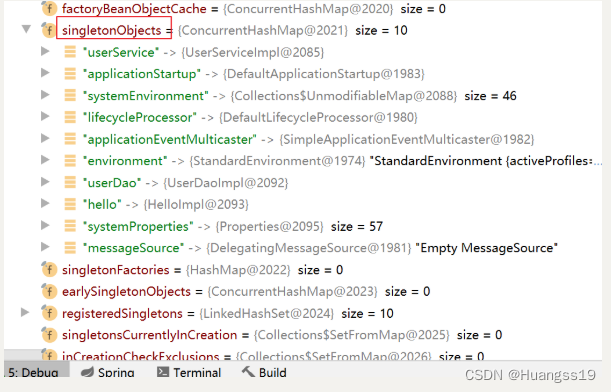Expand the "userService" map entry
611x392 pixels.
[x=45, y=51]
